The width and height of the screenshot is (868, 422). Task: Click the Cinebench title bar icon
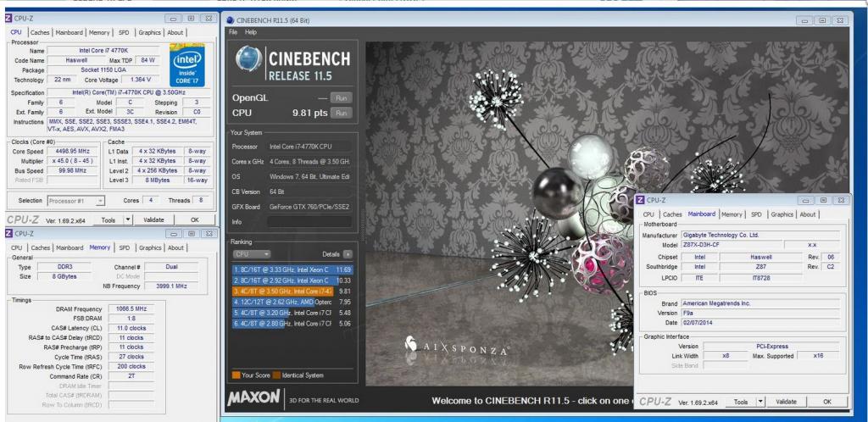[x=230, y=20]
